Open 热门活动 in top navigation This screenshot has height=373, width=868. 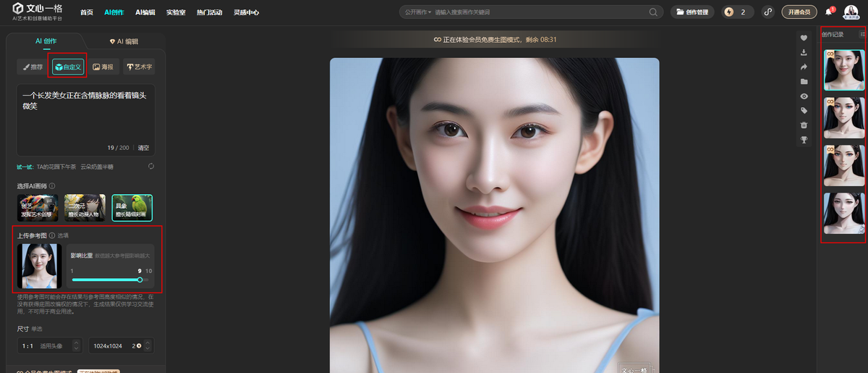click(210, 12)
